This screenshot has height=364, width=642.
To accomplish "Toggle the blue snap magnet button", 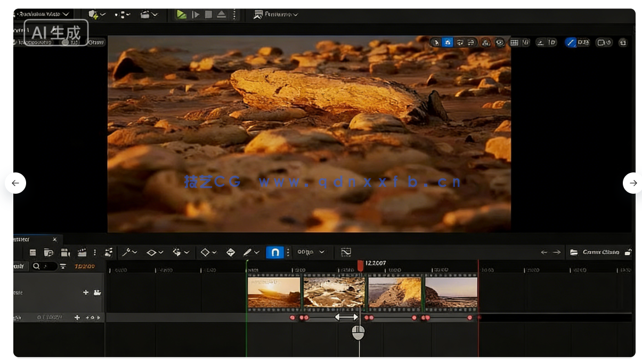I will click(x=274, y=252).
